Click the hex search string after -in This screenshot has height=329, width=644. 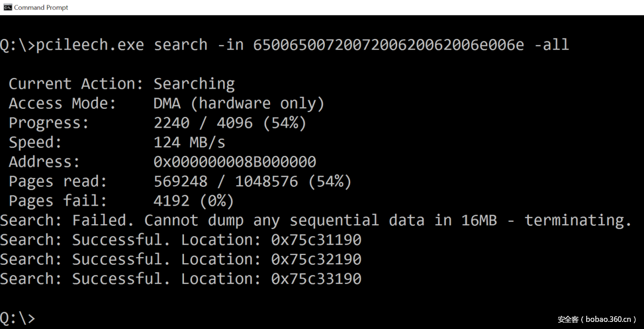(x=388, y=45)
